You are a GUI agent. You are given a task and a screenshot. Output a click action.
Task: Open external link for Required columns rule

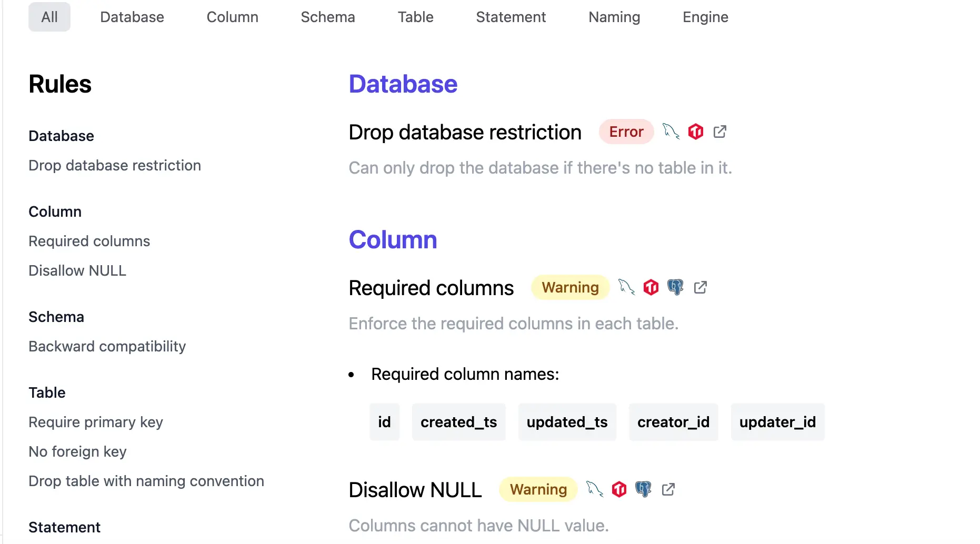700,287
